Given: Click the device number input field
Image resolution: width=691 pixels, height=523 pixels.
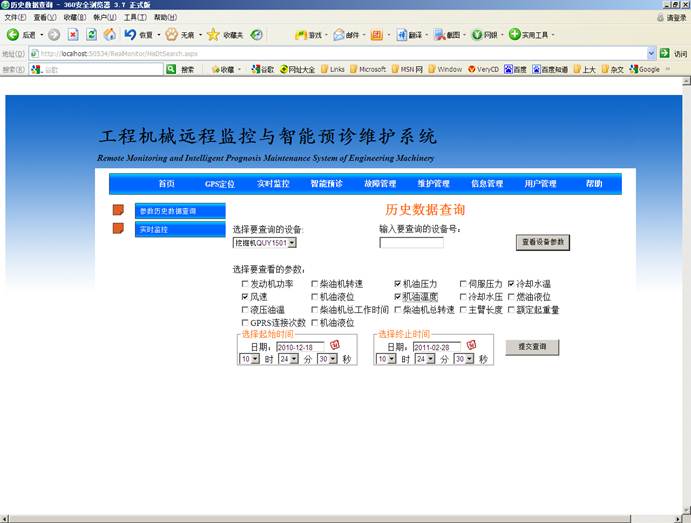Looking at the screenshot, I should [x=411, y=242].
